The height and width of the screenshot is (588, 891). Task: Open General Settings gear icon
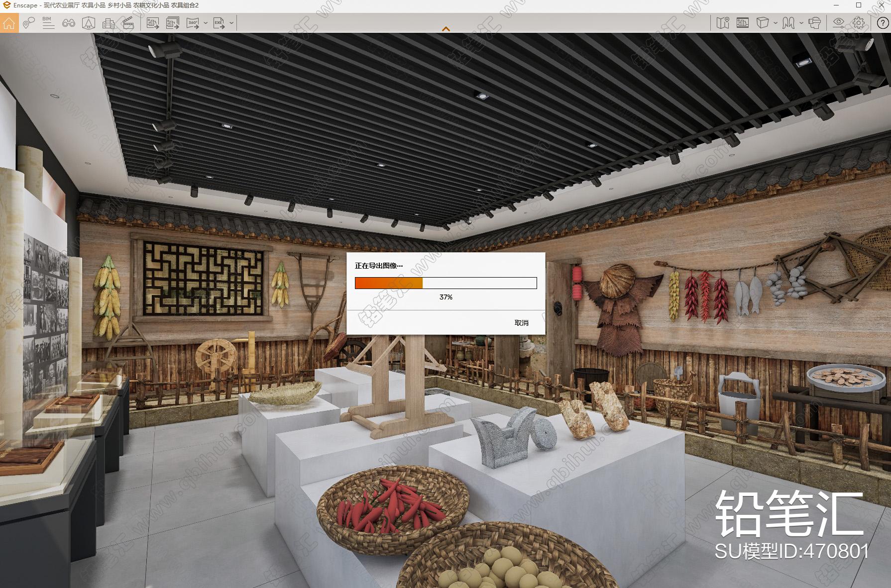point(859,23)
